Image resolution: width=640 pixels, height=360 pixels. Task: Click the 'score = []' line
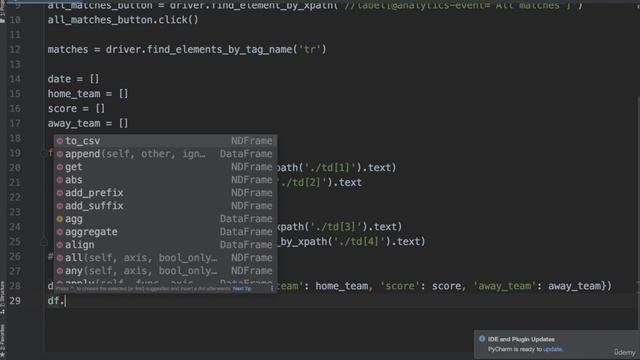click(76, 109)
